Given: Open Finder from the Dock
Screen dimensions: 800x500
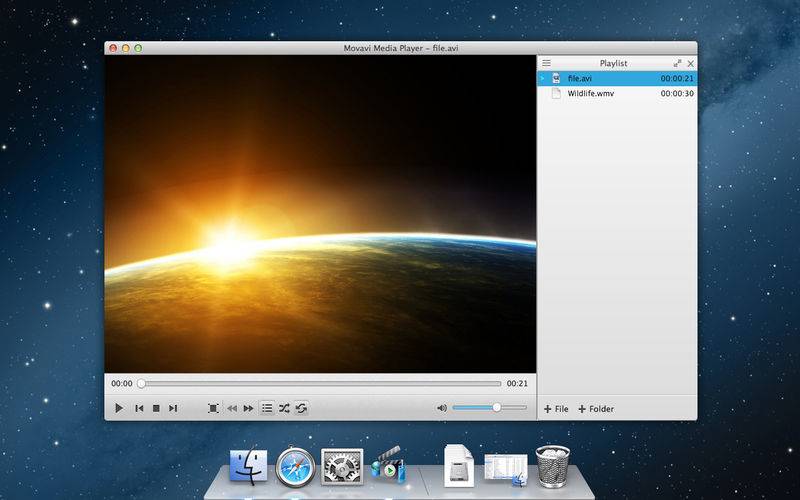Looking at the screenshot, I should [248, 466].
